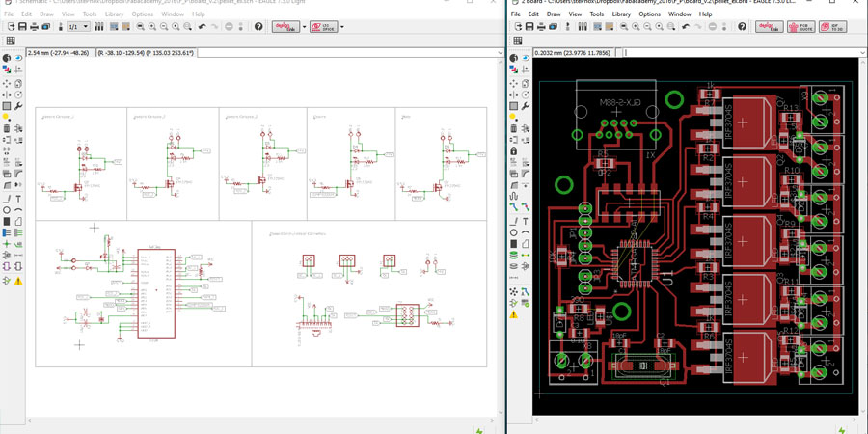The image size is (868, 434).
Task: Click the LTspice button in Schematic window
Action: [323, 27]
